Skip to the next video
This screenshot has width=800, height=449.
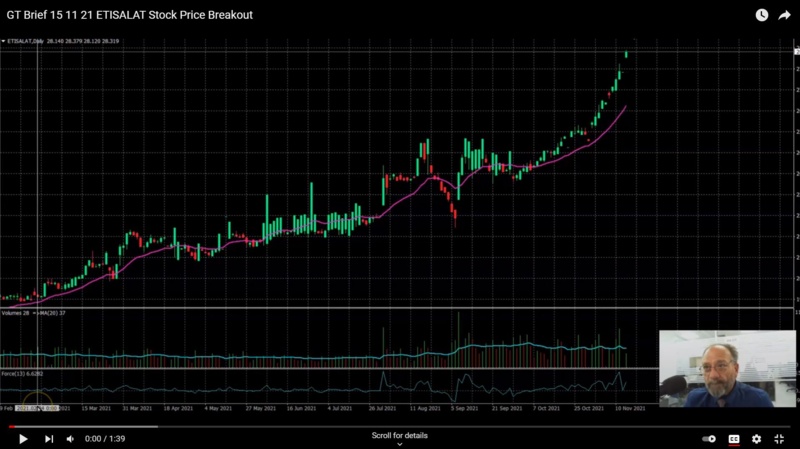coord(49,439)
